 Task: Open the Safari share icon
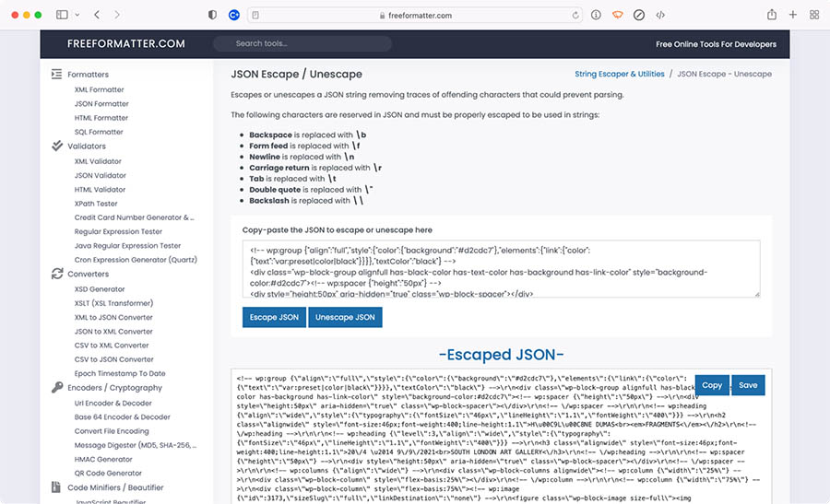[x=771, y=15]
